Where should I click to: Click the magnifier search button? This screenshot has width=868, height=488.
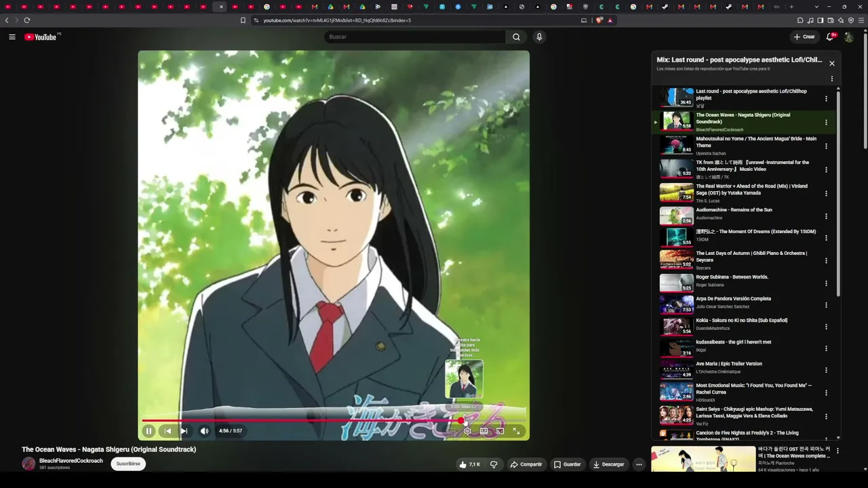pyautogui.click(x=516, y=37)
